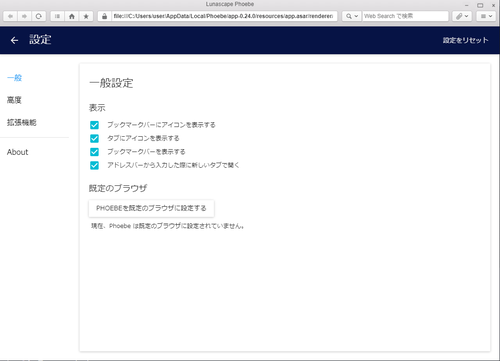Open the search engine selector dropdown
The height and width of the screenshot is (361, 500).
(351, 16)
